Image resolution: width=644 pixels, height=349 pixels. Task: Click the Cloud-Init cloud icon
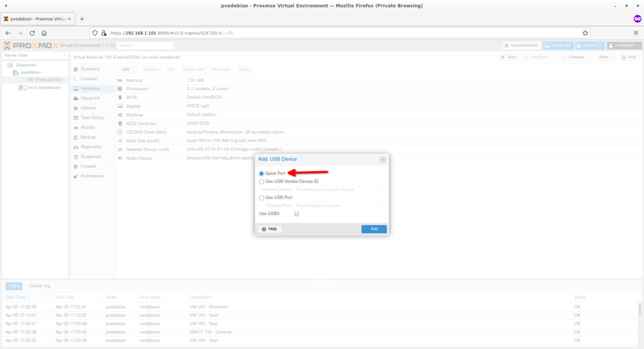click(x=75, y=98)
